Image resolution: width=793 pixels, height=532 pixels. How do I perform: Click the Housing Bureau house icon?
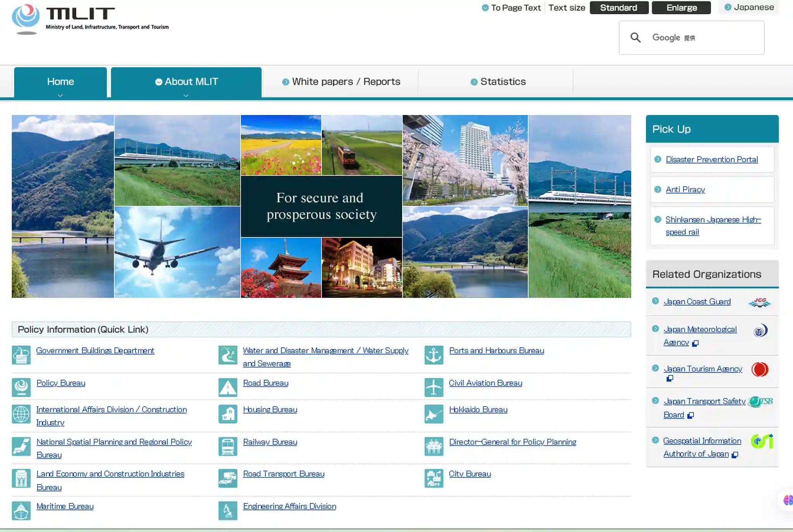point(228,414)
